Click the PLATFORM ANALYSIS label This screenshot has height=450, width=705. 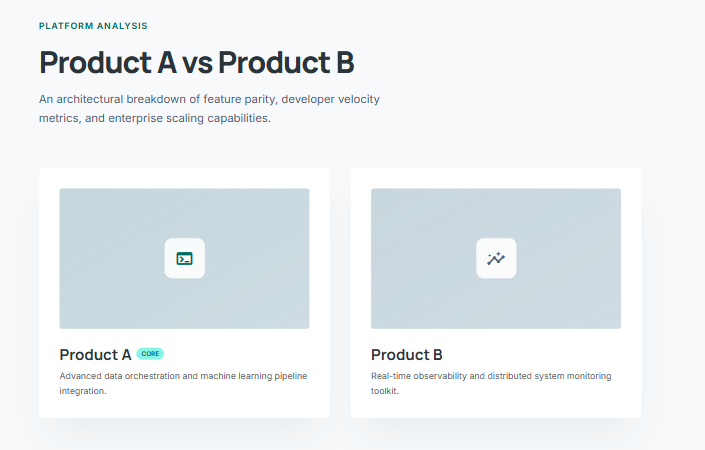[93, 26]
